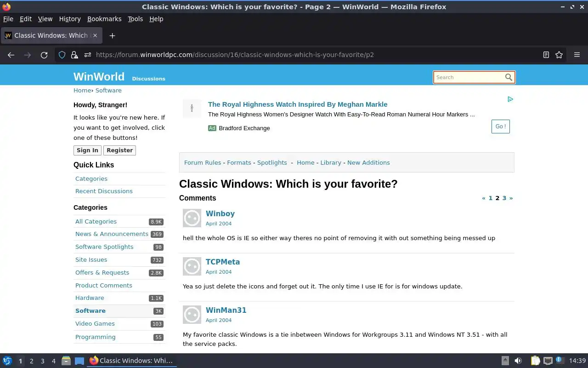Open the tracking protection shield icon
This screenshot has height=368, width=588.
(x=62, y=55)
